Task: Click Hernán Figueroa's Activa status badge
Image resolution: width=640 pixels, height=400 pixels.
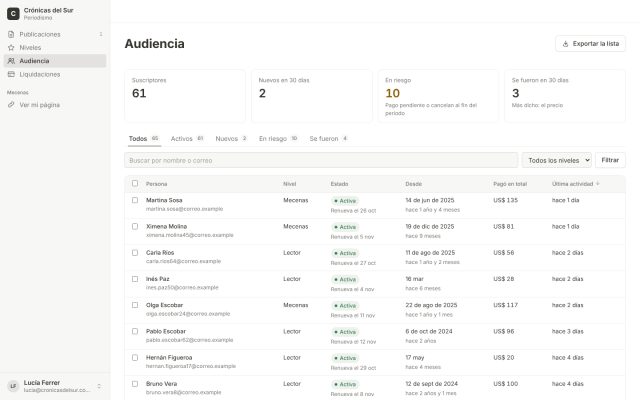Action: tap(345, 358)
